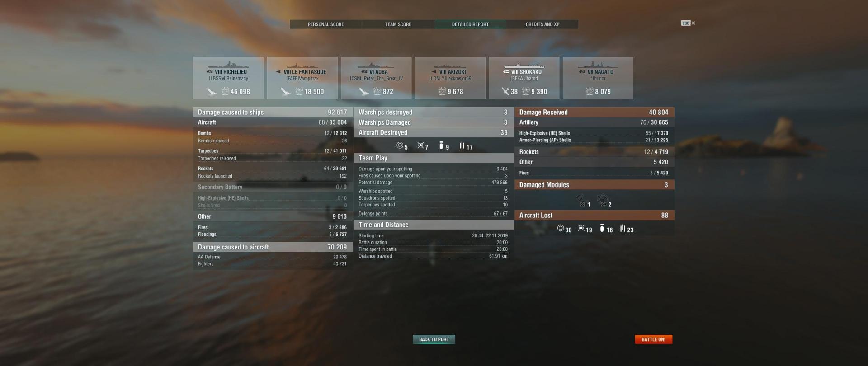Select the VIII Le Fantasque ship card

pos(302,78)
